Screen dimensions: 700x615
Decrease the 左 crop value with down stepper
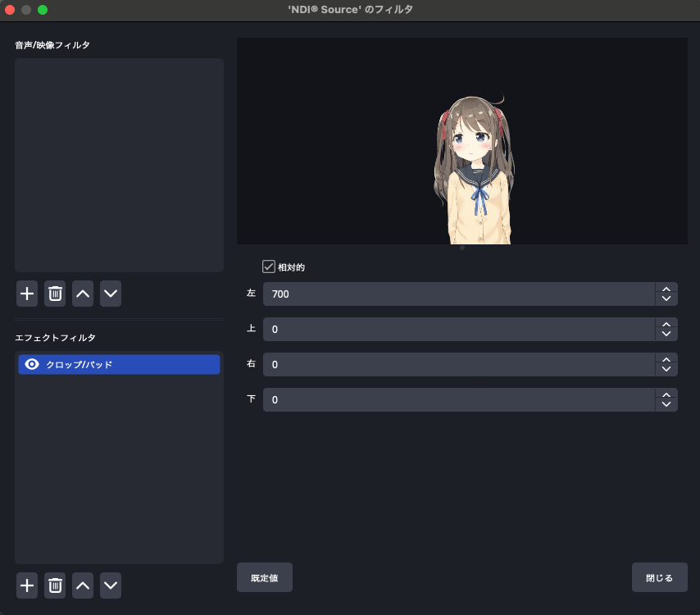click(666, 298)
